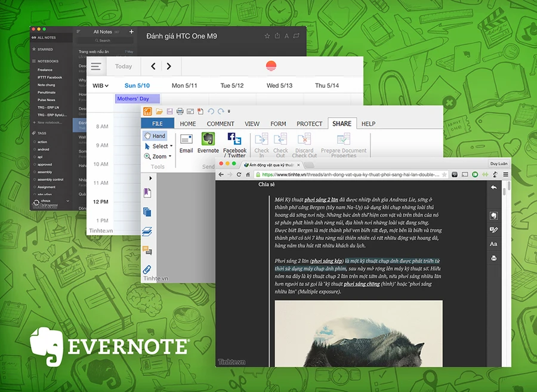This screenshot has height=392, width=537.
Task: Open browser home page icon
Action: (248, 175)
